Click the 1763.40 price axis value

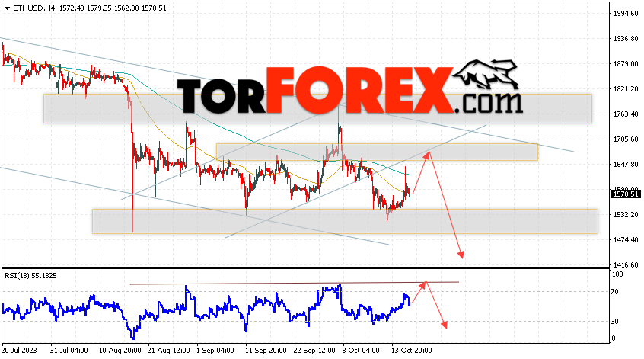(626, 114)
